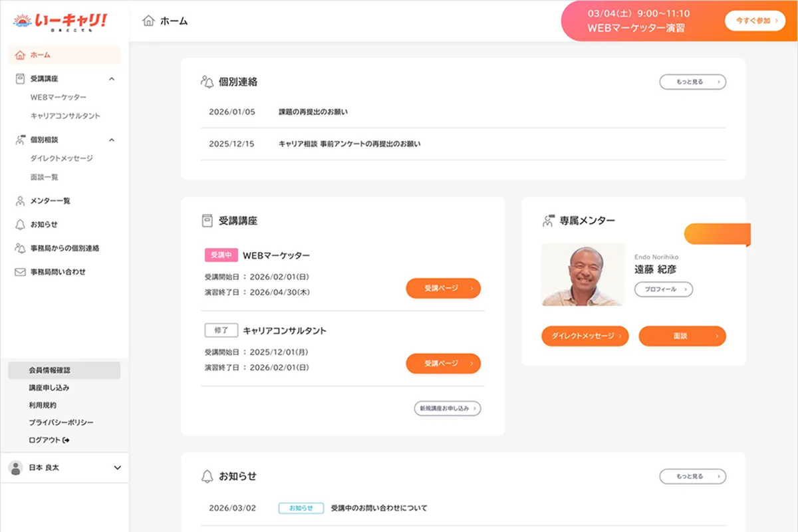Open メンター一覧 in sidebar
Viewport: 798px width, 532px height.
[x=51, y=201]
